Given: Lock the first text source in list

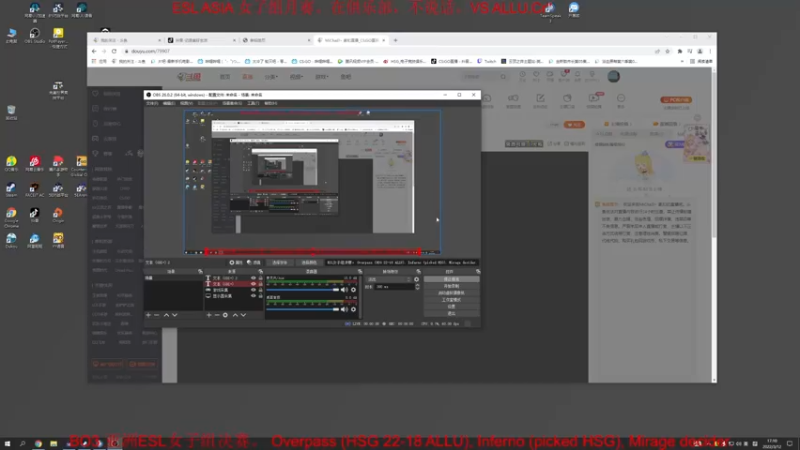Looking at the screenshot, I should click(260, 278).
